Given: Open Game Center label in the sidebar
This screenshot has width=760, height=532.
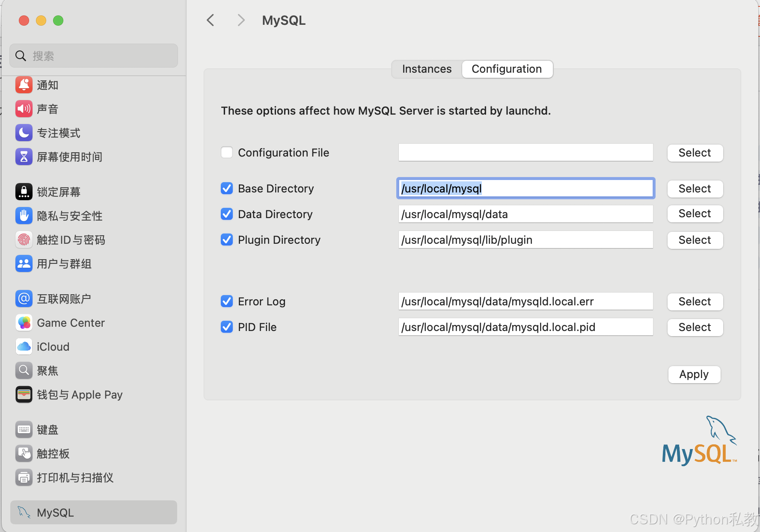Looking at the screenshot, I should (x=71, y=323).
